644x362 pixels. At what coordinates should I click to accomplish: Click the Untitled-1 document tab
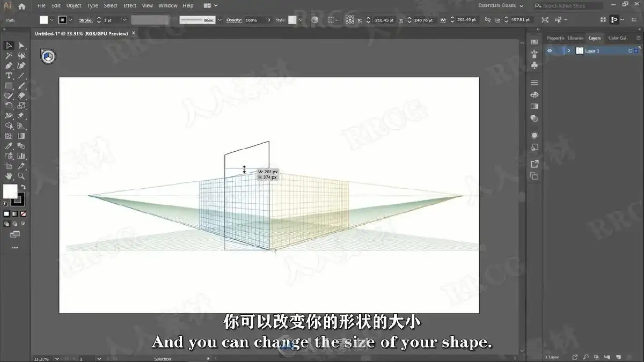coord(82,33)
